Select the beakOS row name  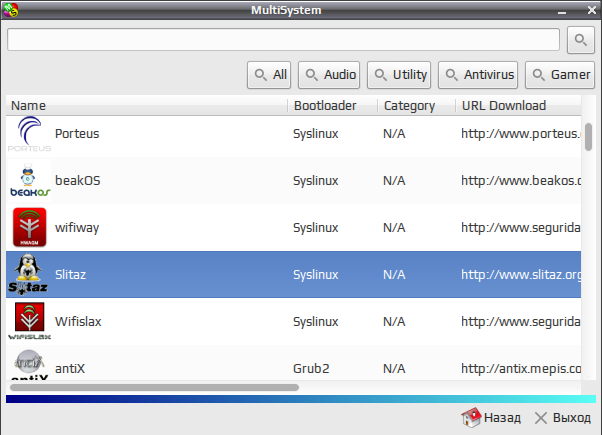tap(78, 181)
